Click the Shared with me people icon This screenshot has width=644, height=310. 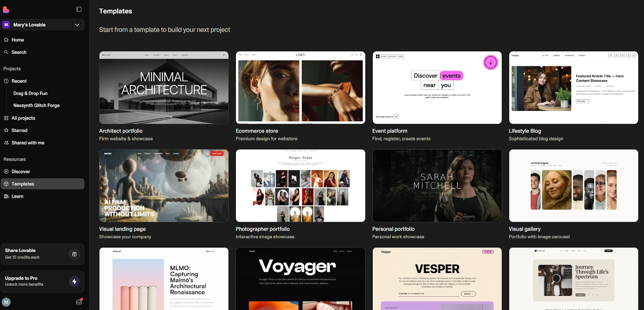tap(6, 143)
